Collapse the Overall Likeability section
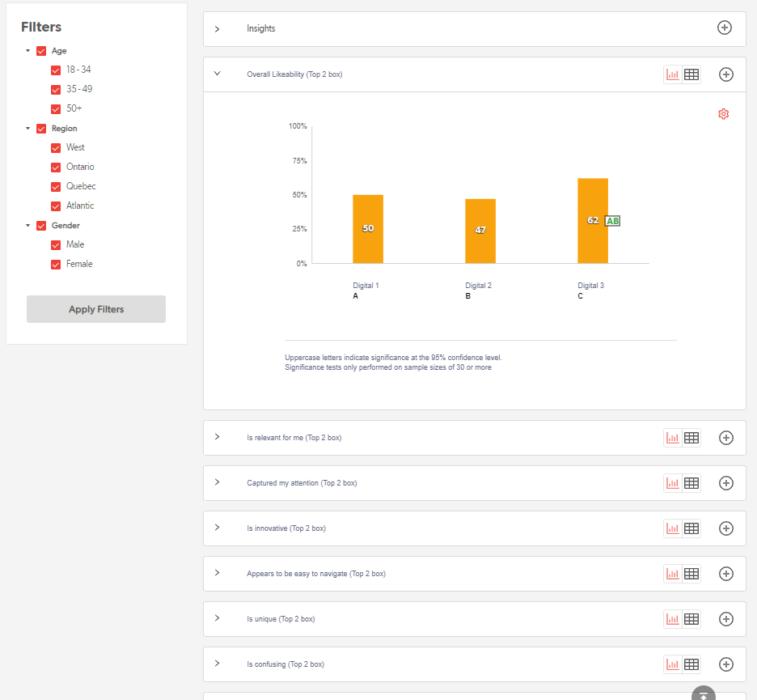The image size is (757, 700). (x=217, y=74)
